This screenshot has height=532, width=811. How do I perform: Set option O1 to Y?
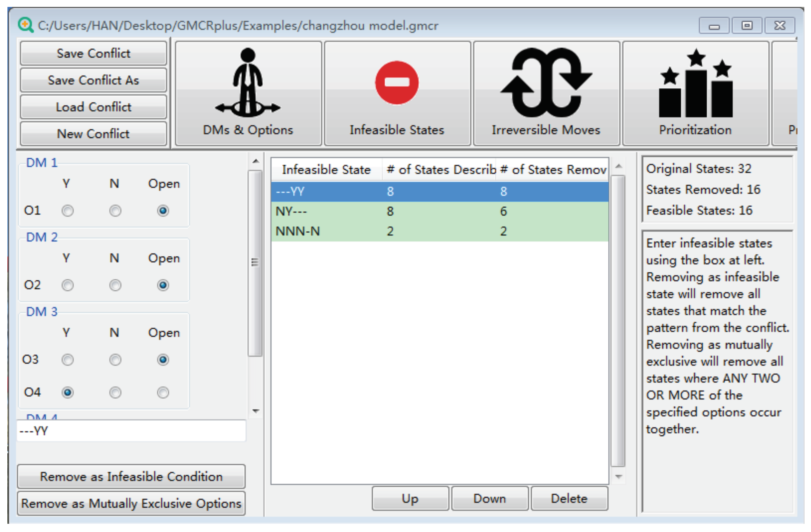(x=67, y=211)
